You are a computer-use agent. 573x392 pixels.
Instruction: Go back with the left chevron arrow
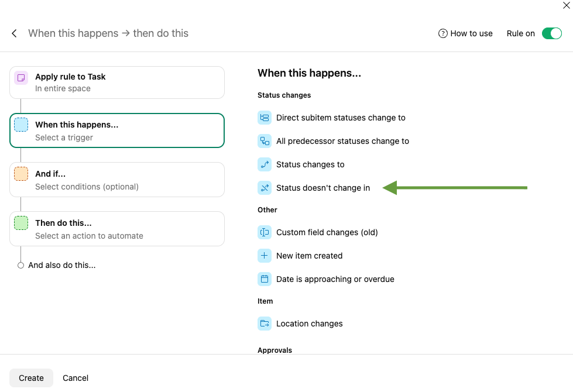14,33
